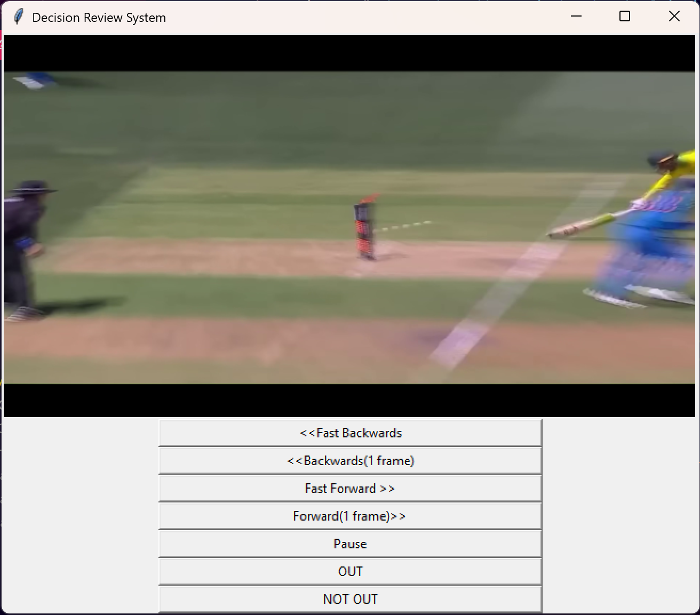Click the Decision Review System title text
Viewport: 700px width, 615px height.
tap(99, 18)
